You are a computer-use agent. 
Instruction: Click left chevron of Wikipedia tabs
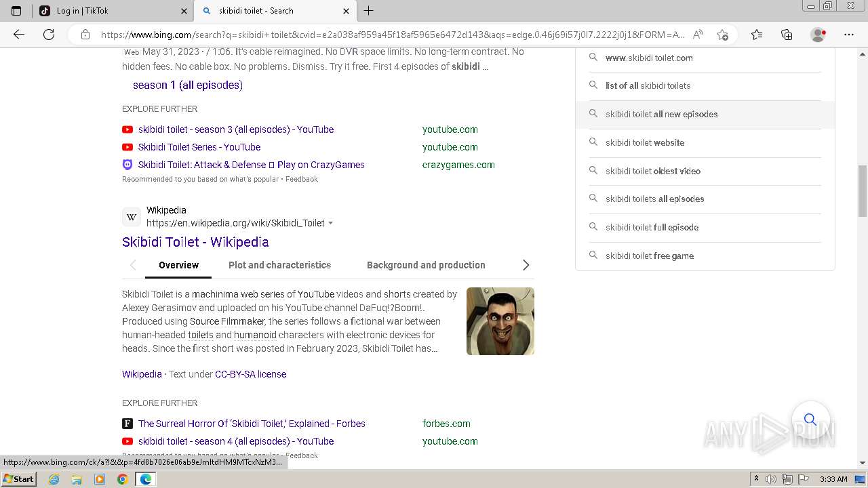click(x=133, y=265)
